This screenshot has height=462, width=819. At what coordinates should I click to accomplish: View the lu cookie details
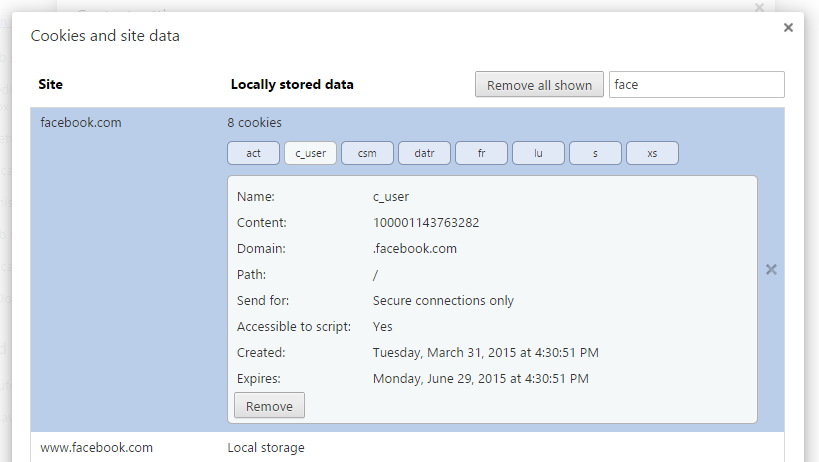point(538,153)
